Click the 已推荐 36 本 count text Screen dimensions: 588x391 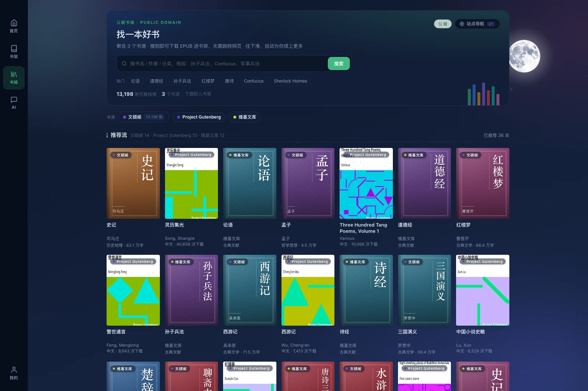coord(496,135)
